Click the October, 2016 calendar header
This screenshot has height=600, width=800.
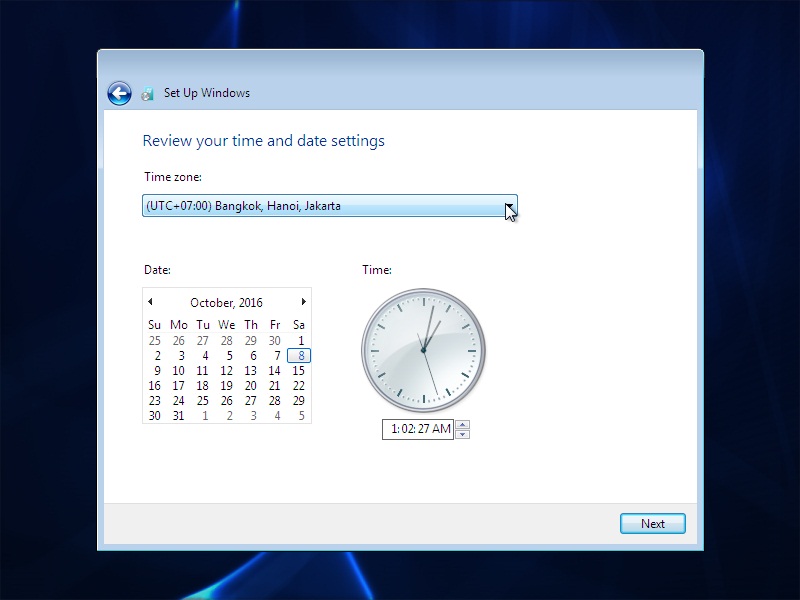(x=227, y=303)
